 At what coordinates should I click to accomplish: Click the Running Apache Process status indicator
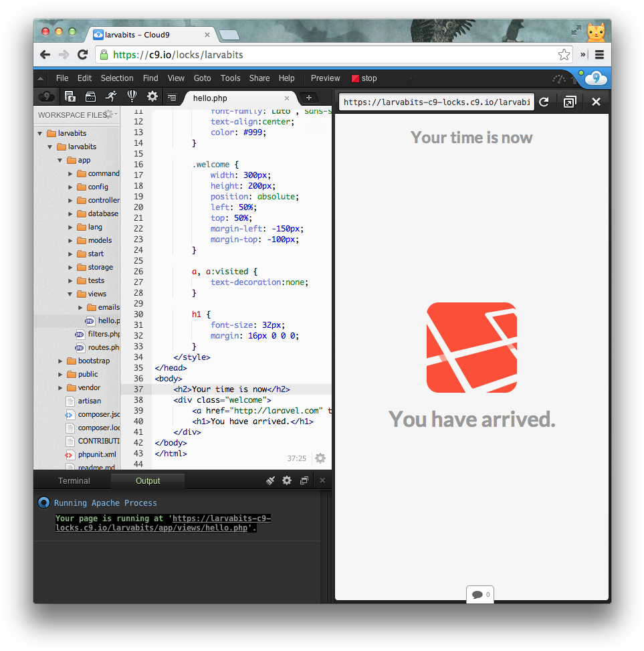[x=44, y=502]
